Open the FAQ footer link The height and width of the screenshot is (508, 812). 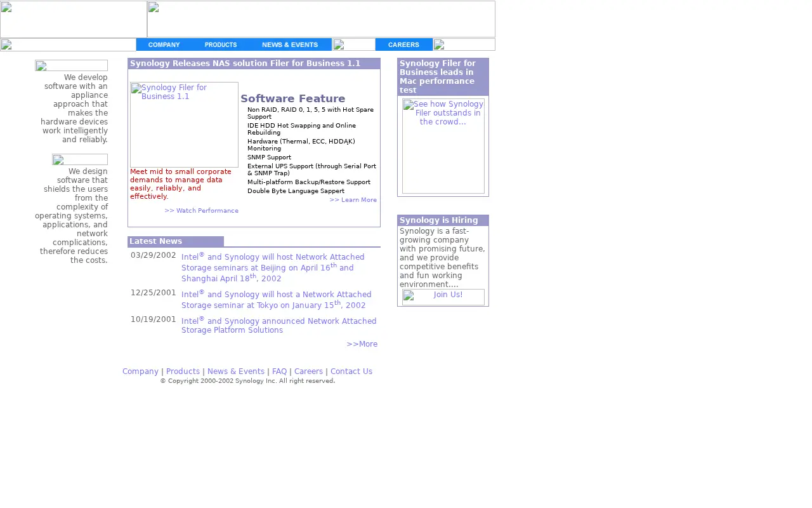[x=279, y=371]
